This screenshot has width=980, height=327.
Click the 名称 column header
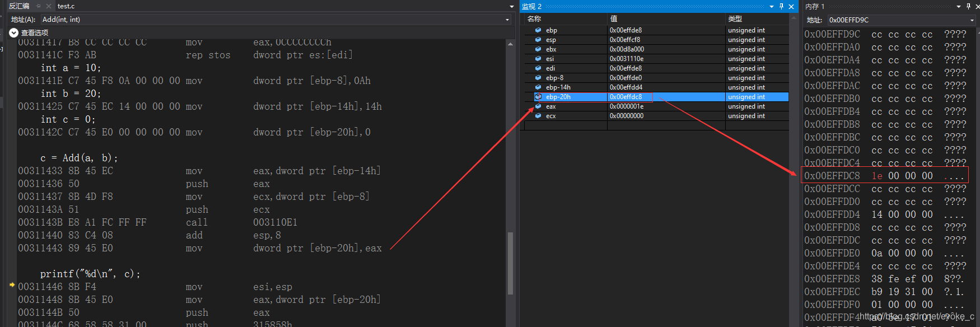[x=565, y=19]
